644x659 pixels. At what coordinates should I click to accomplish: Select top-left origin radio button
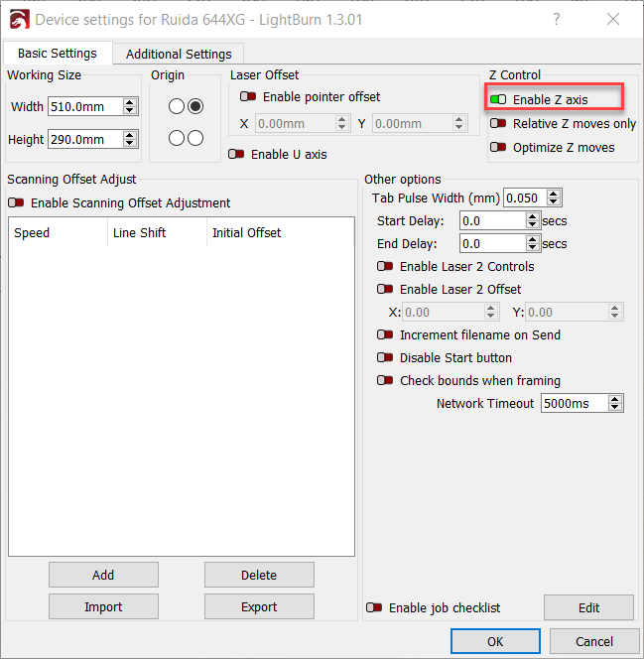tap(177, 106)
